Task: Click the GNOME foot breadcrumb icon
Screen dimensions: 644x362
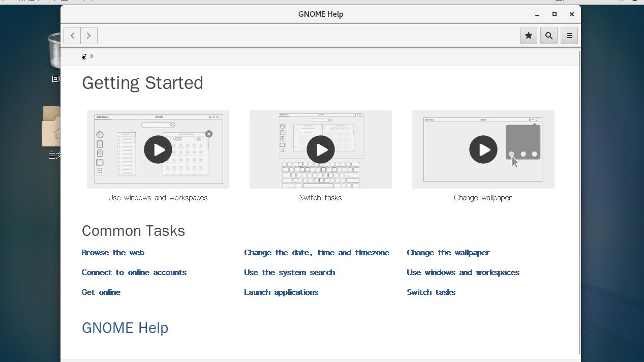Action: point(84,56)
